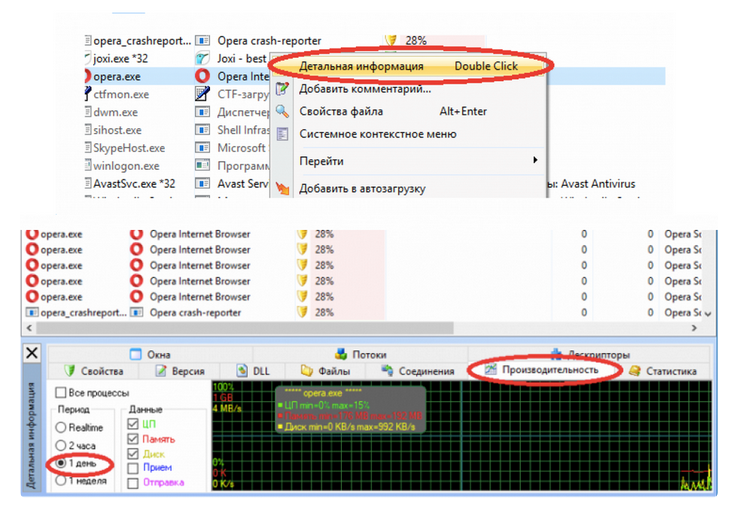The height and width of the screenshot is (506, 739).
Task: Click the pen icon left of ctfmon.exe
Action: pos(88,94)
